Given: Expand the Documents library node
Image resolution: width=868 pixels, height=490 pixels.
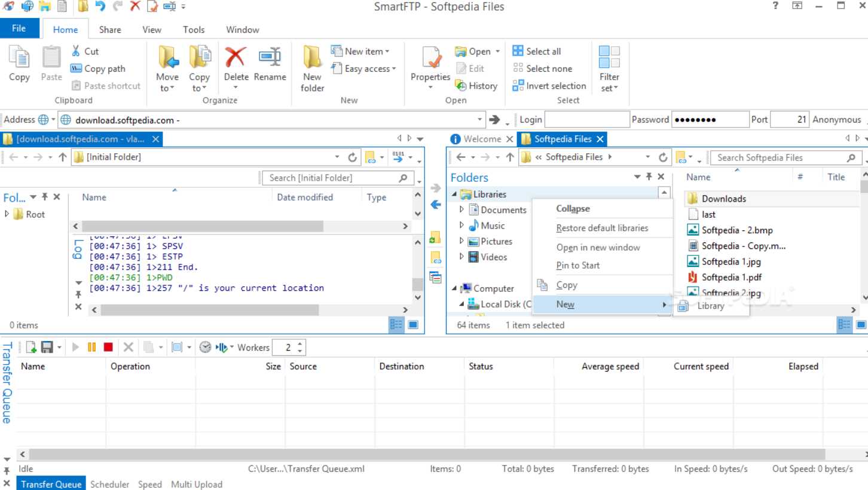Looking at the screenshot, I should 461,209.
